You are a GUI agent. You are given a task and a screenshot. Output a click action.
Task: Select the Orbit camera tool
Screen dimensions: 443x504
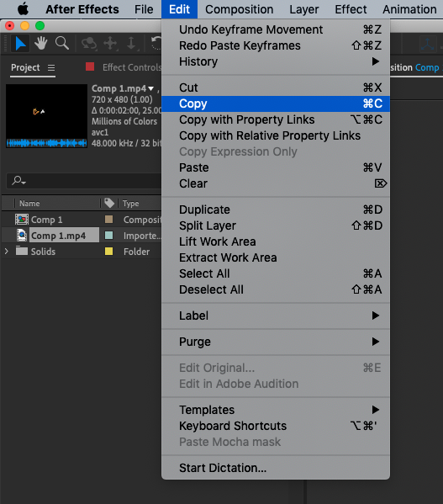89,44
